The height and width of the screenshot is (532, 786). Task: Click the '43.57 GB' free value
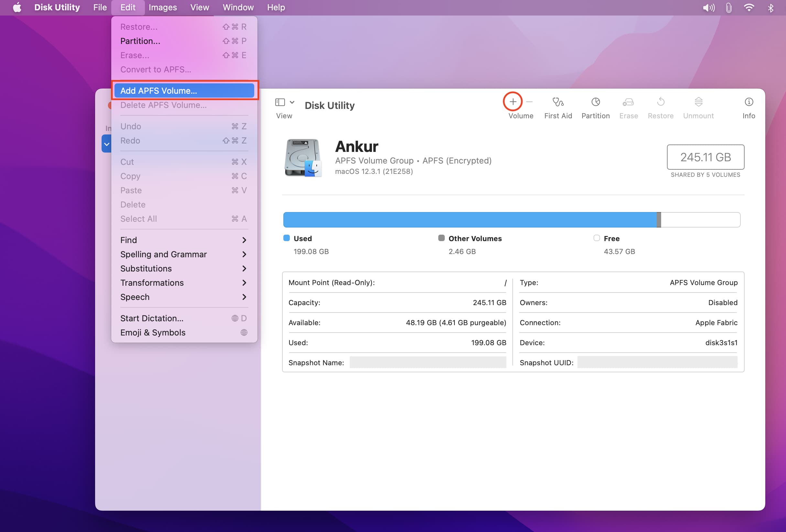[619, 251]
